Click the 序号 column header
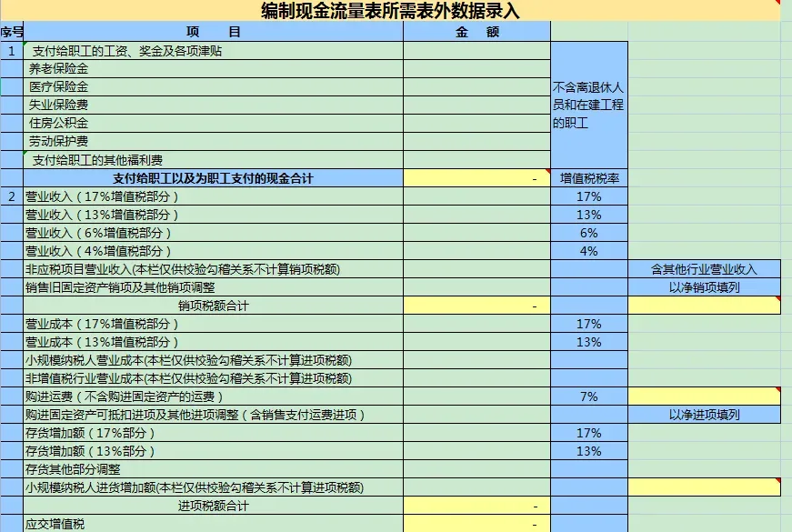The height and width of the screenshot is (532, 792). click(x=12, y=32)
